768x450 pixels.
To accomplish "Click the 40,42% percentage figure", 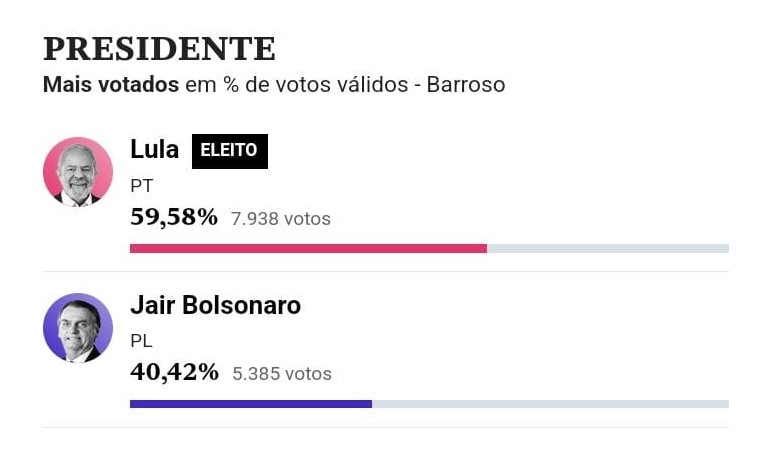I will [x=174, y=372].
